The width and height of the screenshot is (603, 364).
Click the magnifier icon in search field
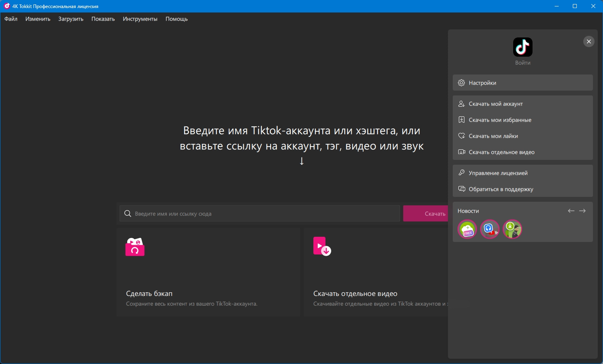click(128, 213)
